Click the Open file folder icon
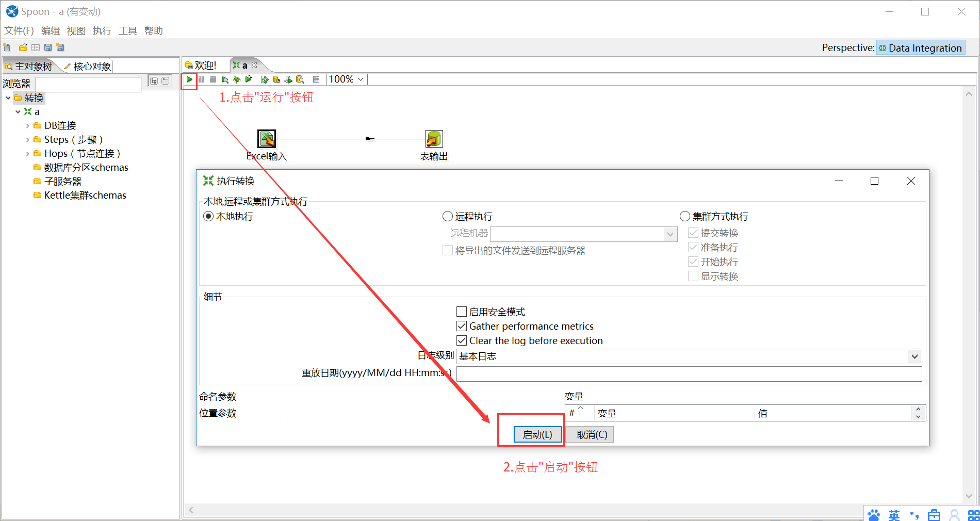This screenshot has width=980, height=521. pyautogui.click(x=23, y=47)
